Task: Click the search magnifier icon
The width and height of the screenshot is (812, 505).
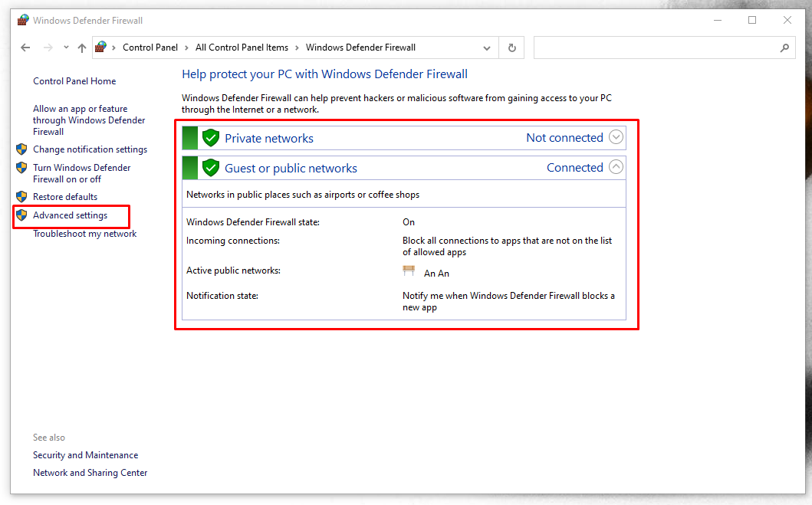Action: pyautogui.click(x=784, y=48)
